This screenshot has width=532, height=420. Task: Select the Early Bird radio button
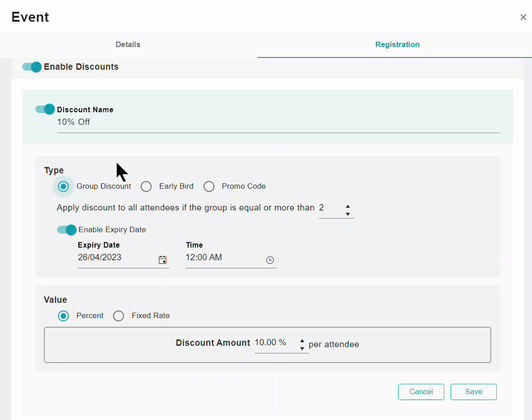tap(146, 186)
